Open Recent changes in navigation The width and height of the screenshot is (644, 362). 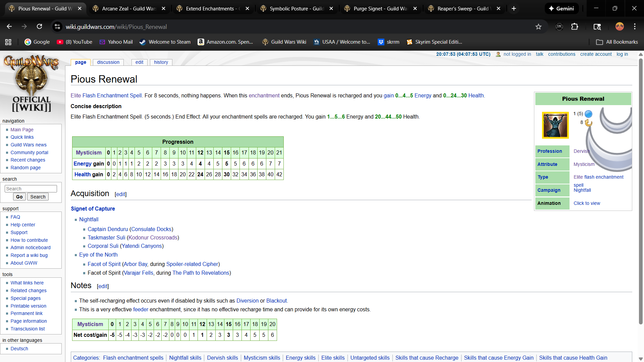tap(28, 160)
